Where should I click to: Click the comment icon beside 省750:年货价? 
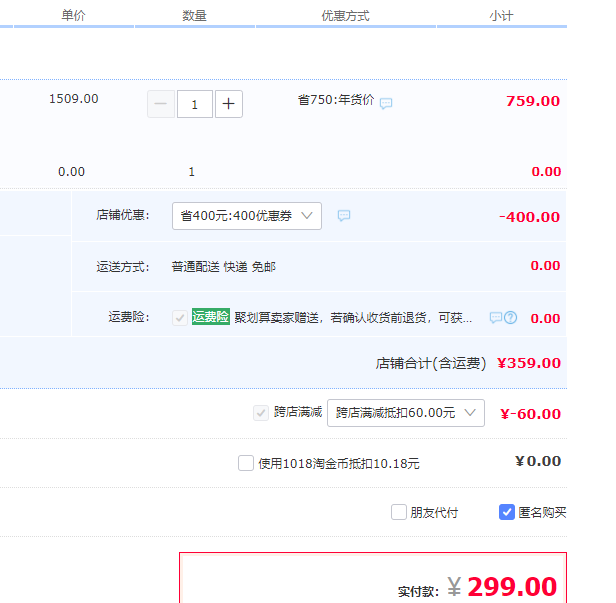tap(386, 103)
